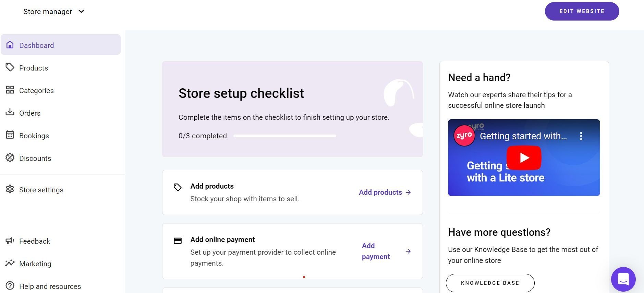Click the 'Add online payment' heading

pos(222,240)
